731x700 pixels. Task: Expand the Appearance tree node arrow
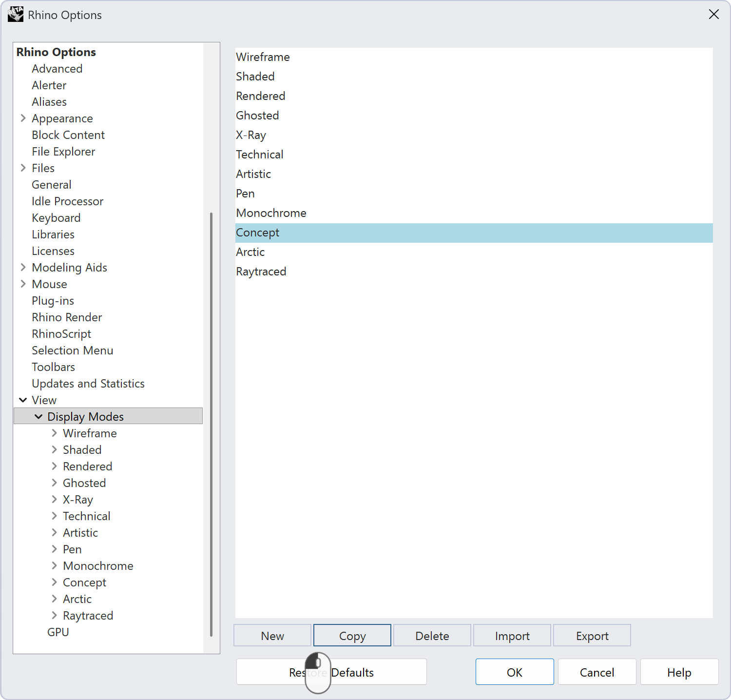23,118
